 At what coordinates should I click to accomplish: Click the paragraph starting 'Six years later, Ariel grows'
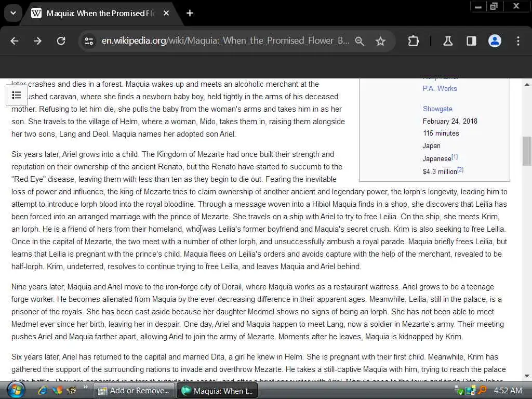pyautogui.click(x=260, y=210)
